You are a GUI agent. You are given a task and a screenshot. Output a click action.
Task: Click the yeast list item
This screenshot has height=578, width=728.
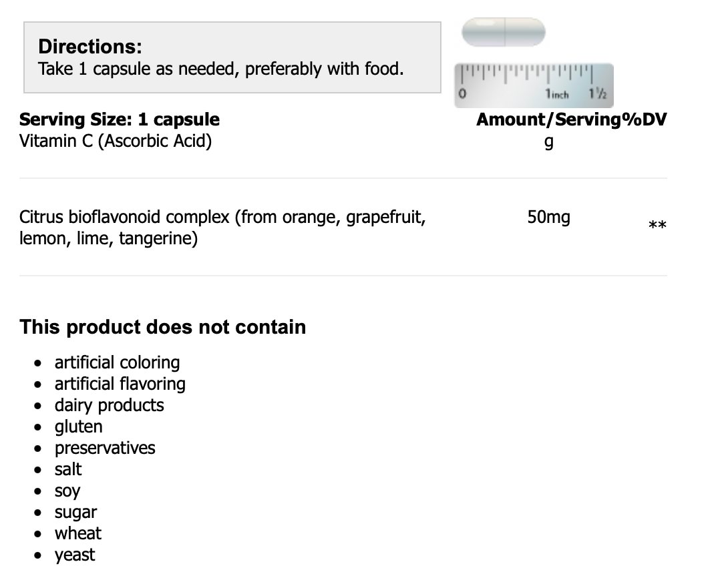click(75, 555)
